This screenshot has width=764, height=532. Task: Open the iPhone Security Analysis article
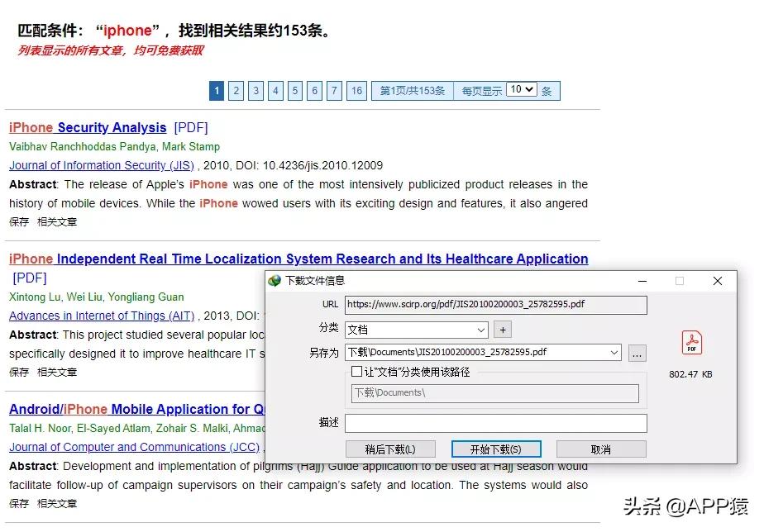tap(87, 127)
